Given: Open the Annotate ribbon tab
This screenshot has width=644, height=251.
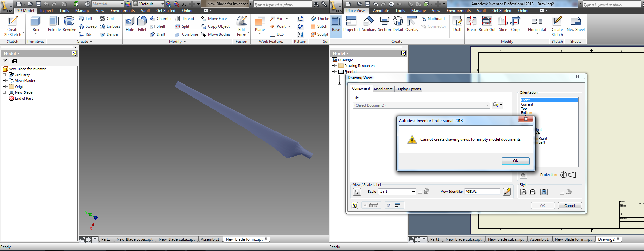Looking at the screenshot, I should tap(381, 11).
